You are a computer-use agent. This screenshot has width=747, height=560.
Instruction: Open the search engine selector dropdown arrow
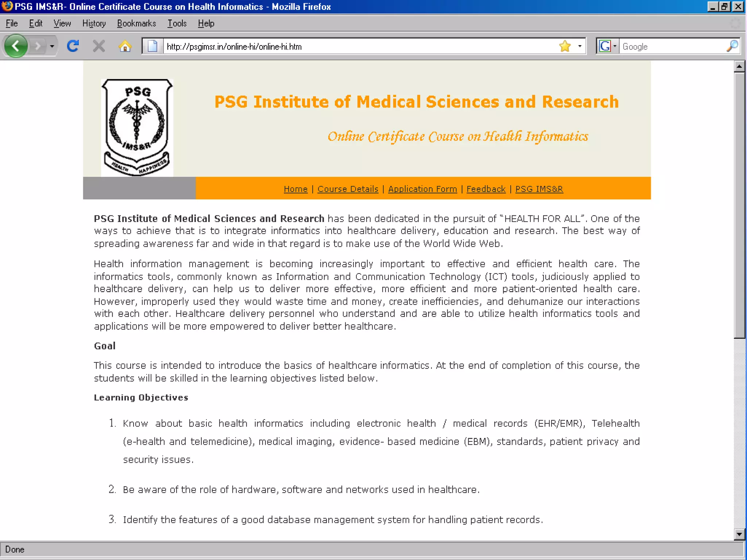coord(615,46)
